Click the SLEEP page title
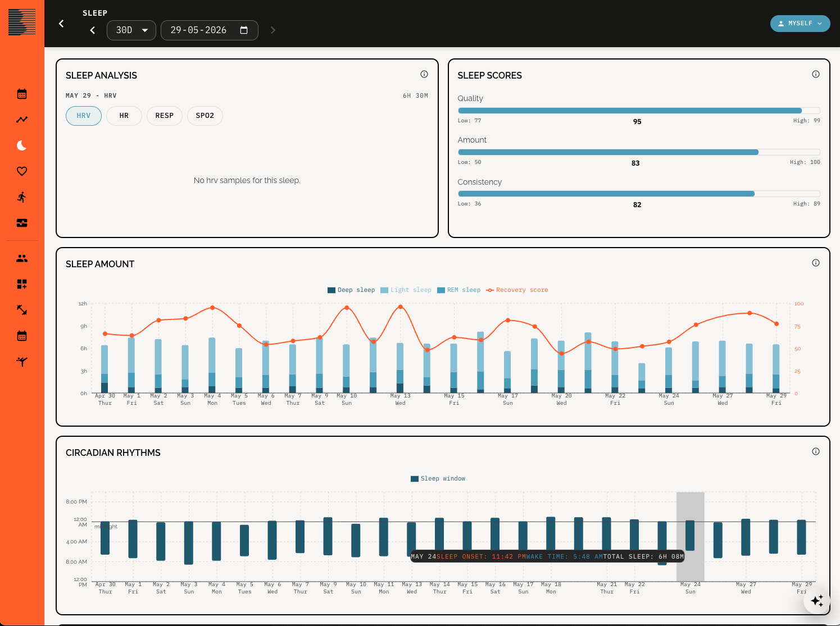The image size is (840, 626). [x=95, y=13]
